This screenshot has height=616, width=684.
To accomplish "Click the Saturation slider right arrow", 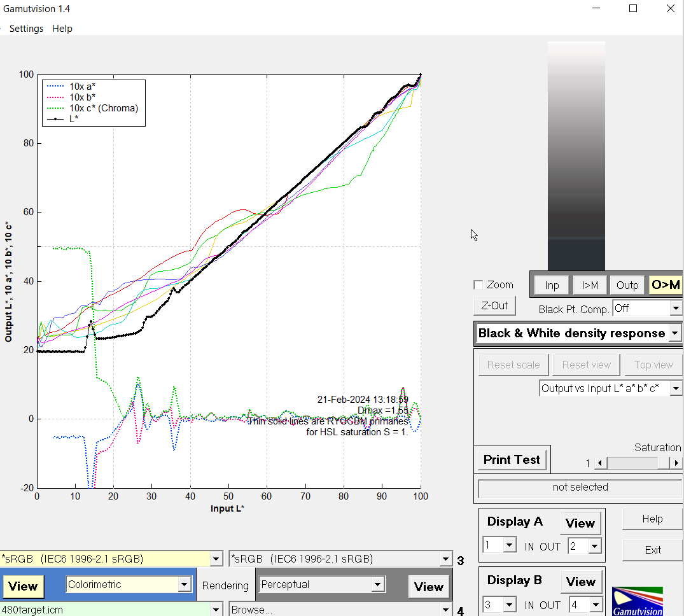I will click(676, 463).
